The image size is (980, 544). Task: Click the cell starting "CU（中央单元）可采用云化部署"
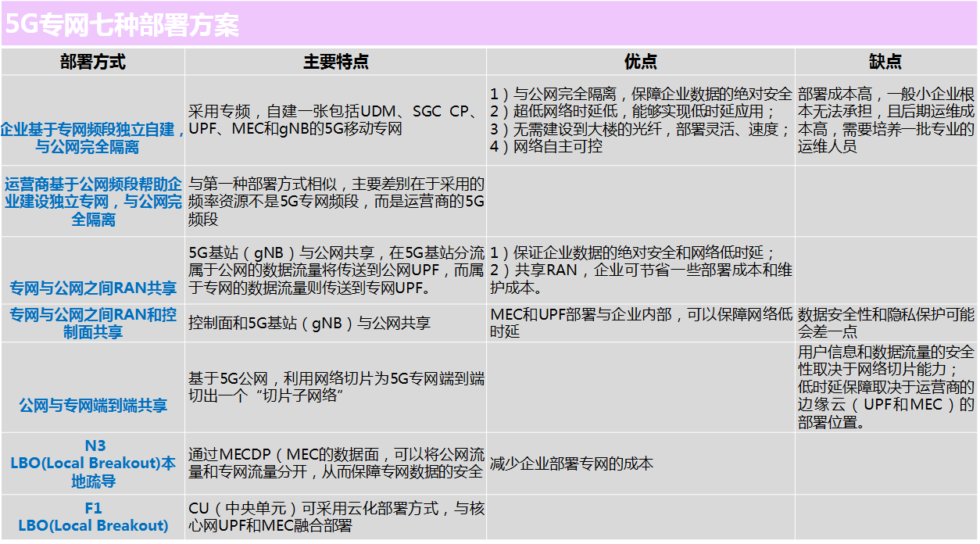point(335,517)
